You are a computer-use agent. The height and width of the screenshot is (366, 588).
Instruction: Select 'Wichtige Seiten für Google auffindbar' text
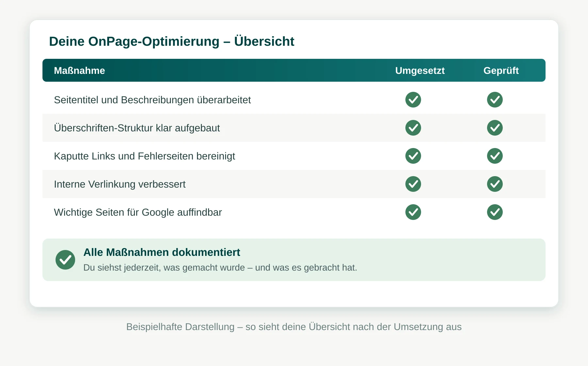pos(138,212)
